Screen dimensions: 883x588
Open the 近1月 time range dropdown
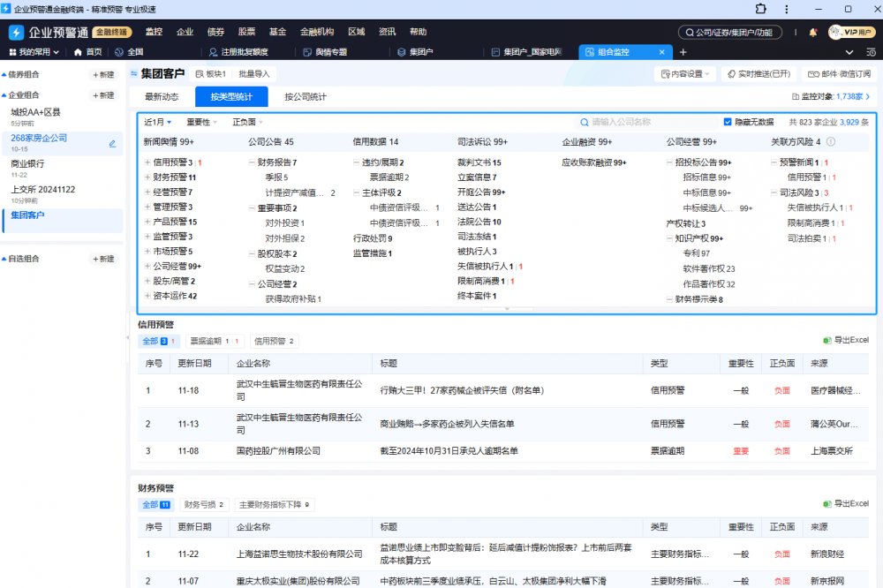(x=157, y=122)
